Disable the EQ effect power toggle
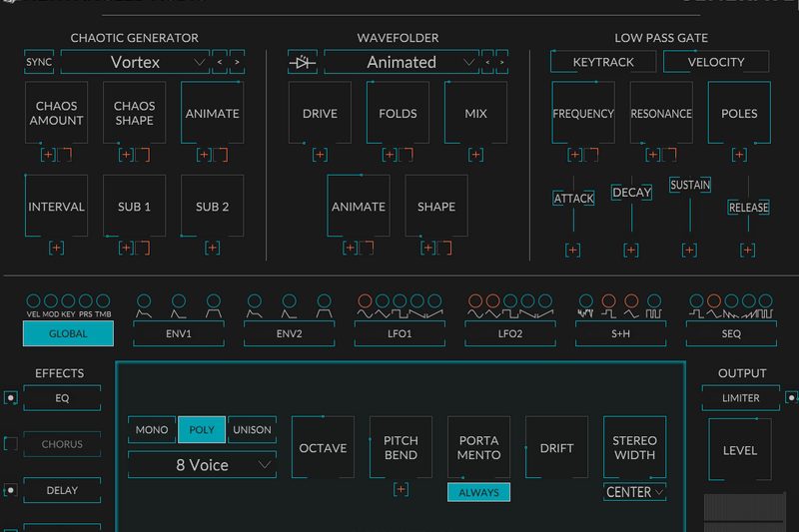The image size is (799, 532). [11, 397]
